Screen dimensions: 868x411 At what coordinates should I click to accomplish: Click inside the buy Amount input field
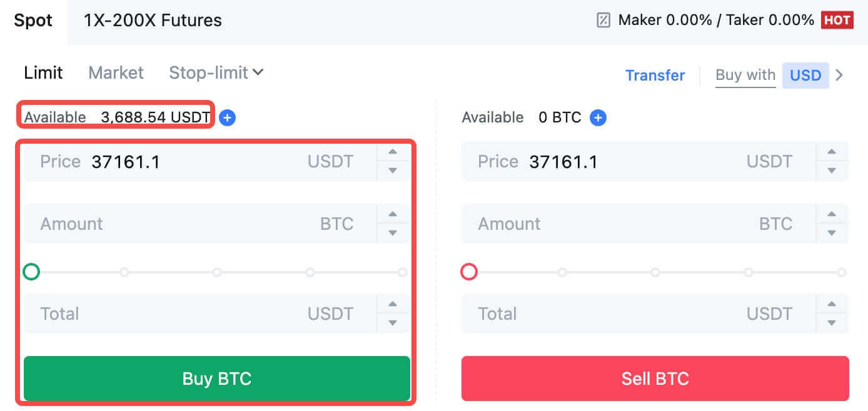tap(188, 223)
